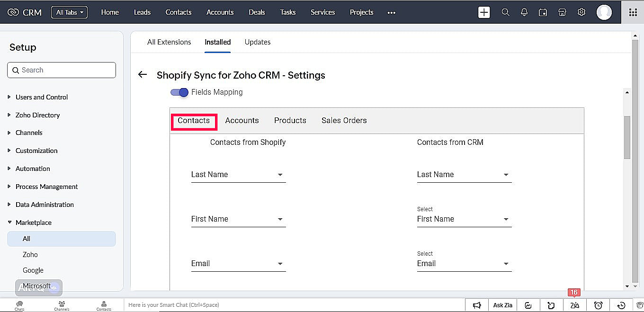Open Services module

tap(323, 12)
